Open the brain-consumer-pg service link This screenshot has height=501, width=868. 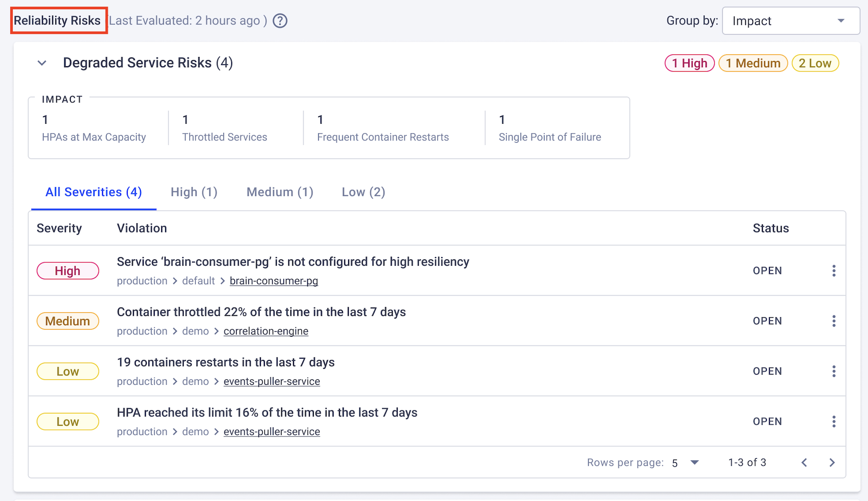click(x=274, y=281)
